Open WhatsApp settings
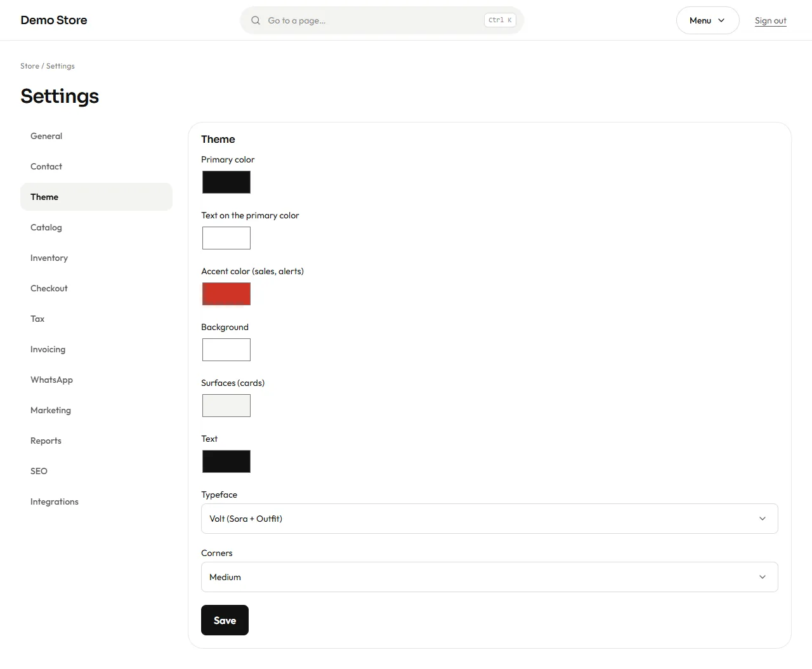This screenshot has height=669, width=812. pos(96,380)
